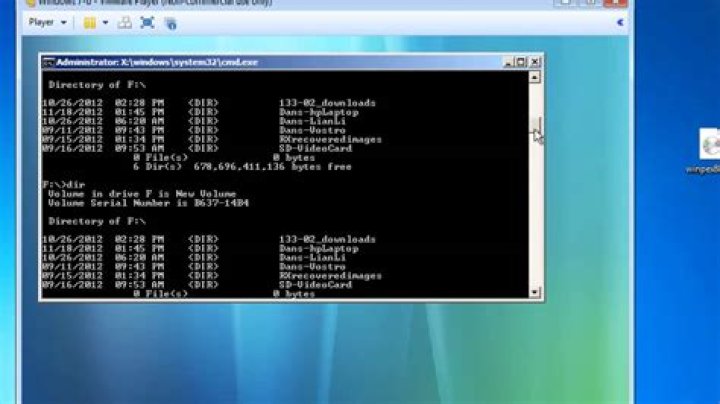Send Ctrl+Alt+Del to the VM icon
The width and height of the screenshot is (720, 404).
pyautogui.click(x=124, y=22)
